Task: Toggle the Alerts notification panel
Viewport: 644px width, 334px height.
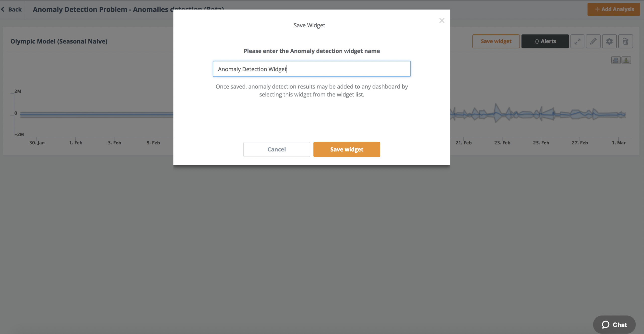Action: [x=545, y=41]
